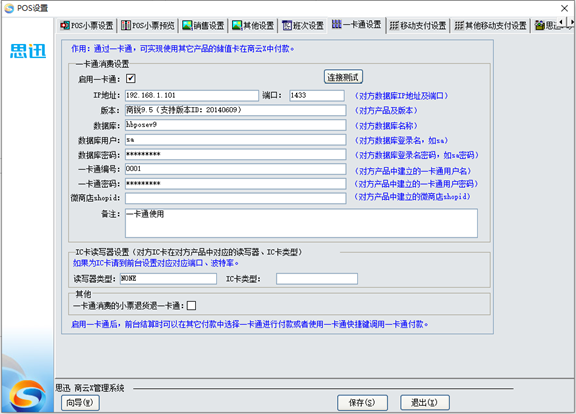Click the 一卡通编号 field with 0001
This screenshot has height=414, width=576.
235,169
